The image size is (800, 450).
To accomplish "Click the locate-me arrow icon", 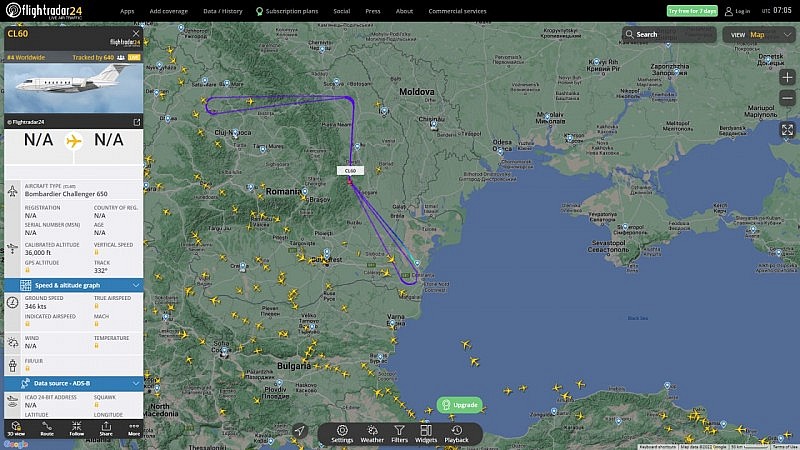I will tap(299, 431).
